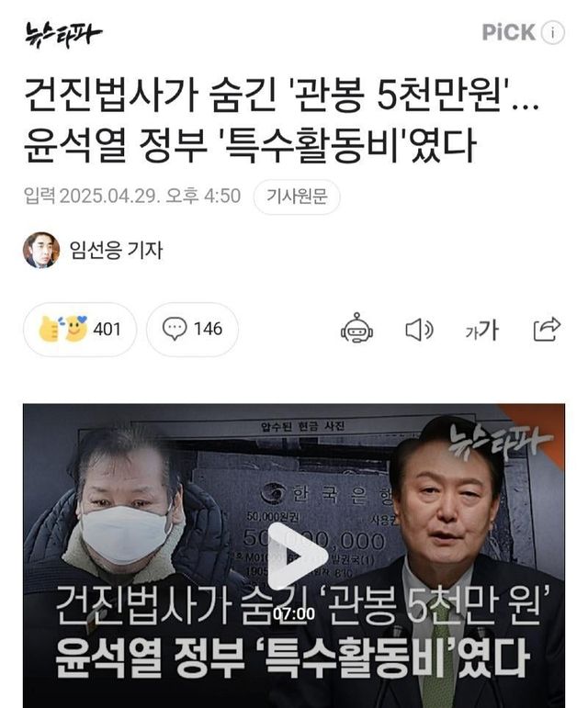588x708 pixels.
Task: Open the Newstapa publisher logo
Action: pos(63,34)
